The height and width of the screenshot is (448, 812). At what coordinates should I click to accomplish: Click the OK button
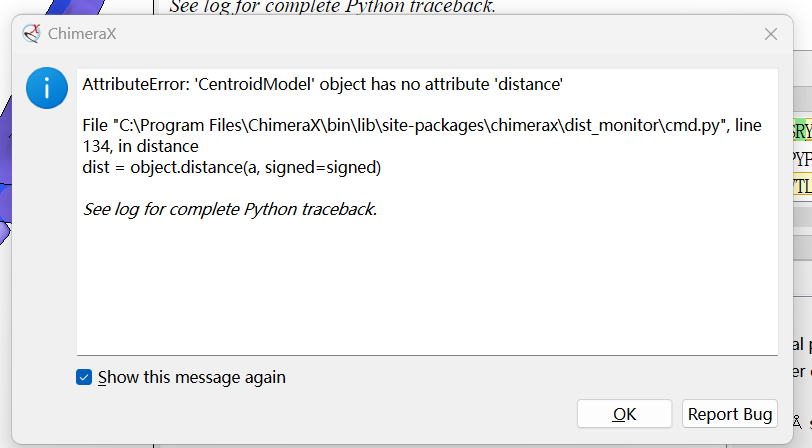pos(624,414)
